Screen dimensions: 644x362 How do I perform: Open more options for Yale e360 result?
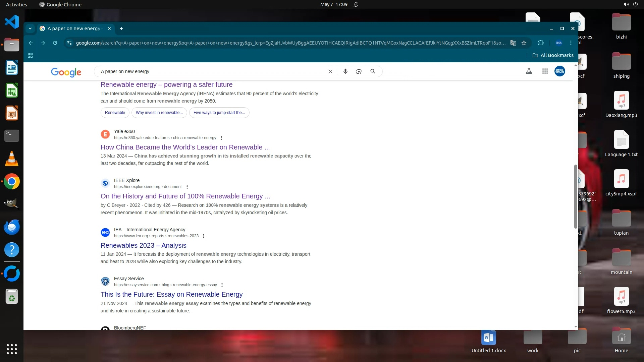click(x=221, y=138)
